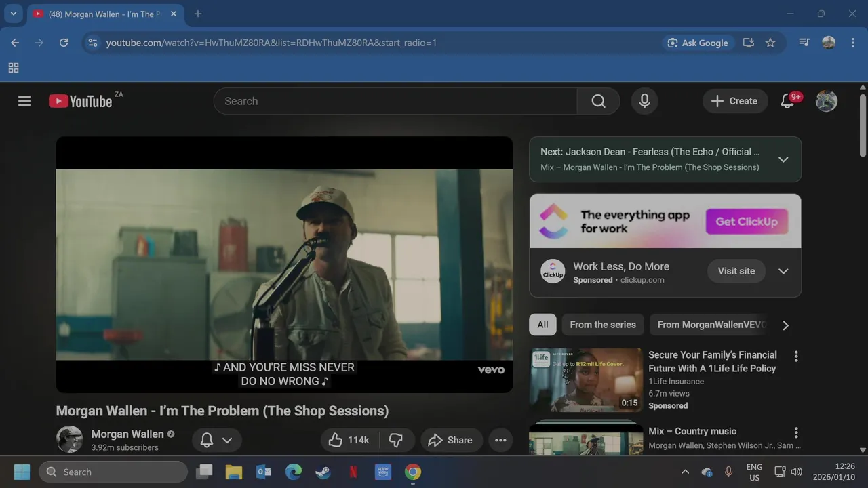Click the taskbar Search box
The width and height of the screenshot is (868, 488).
tap(113, 472)
